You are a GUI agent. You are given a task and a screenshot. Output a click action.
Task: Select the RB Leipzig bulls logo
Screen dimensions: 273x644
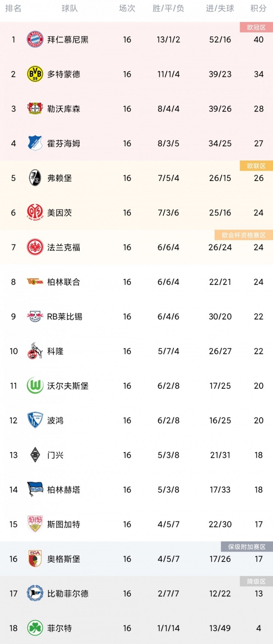click(x=35, y=316)
